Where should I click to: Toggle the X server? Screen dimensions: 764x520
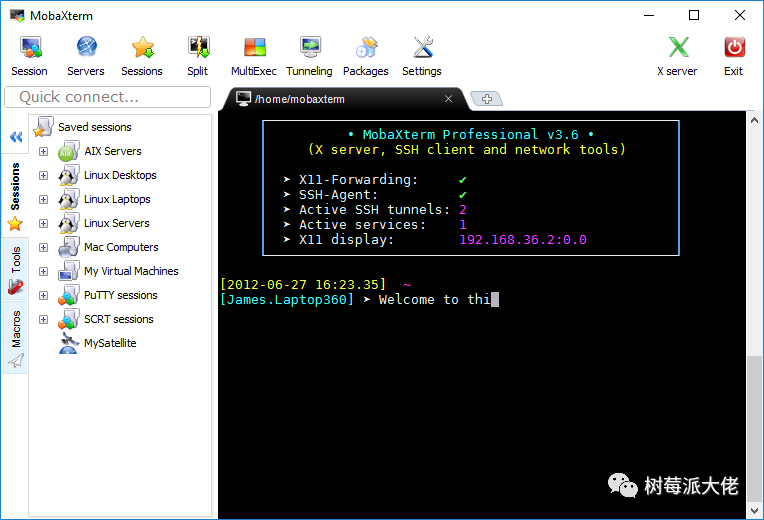[x=677, y=57]
